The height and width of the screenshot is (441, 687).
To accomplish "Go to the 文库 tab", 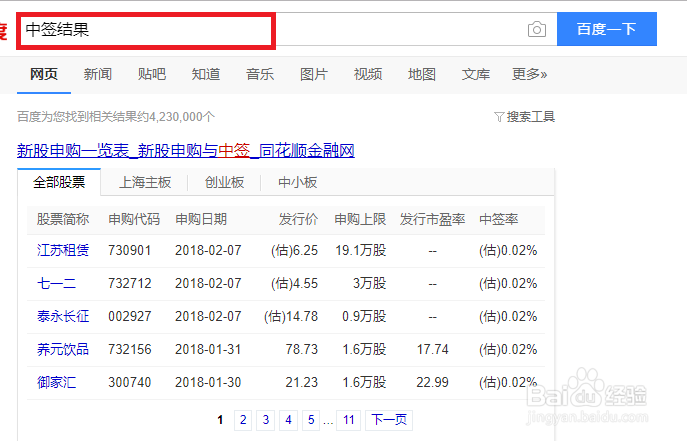I will coord(475,74).
